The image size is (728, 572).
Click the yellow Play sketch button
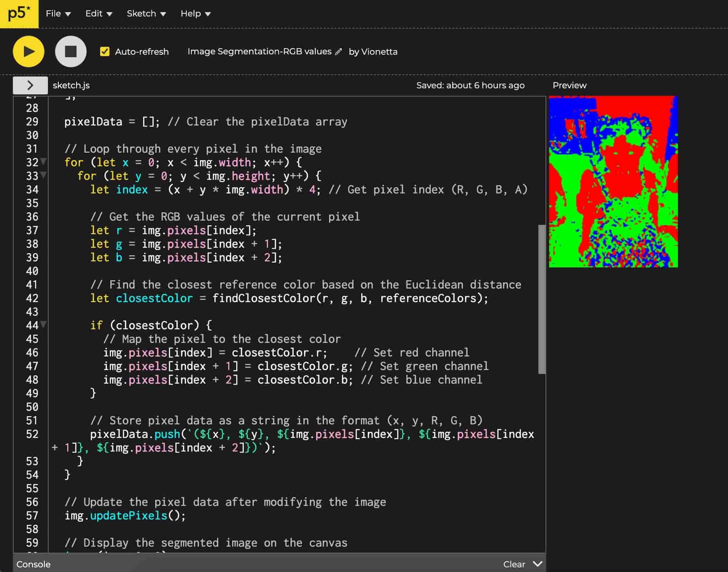click(29, 51)
